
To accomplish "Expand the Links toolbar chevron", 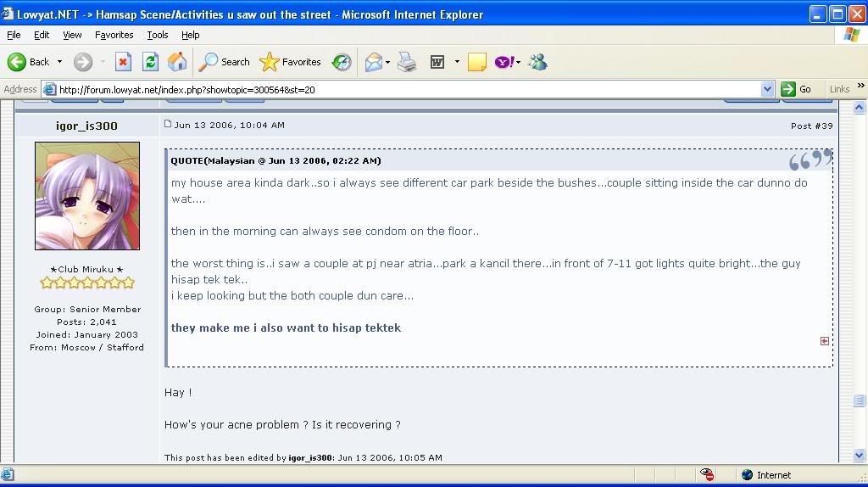I will 861,86.
